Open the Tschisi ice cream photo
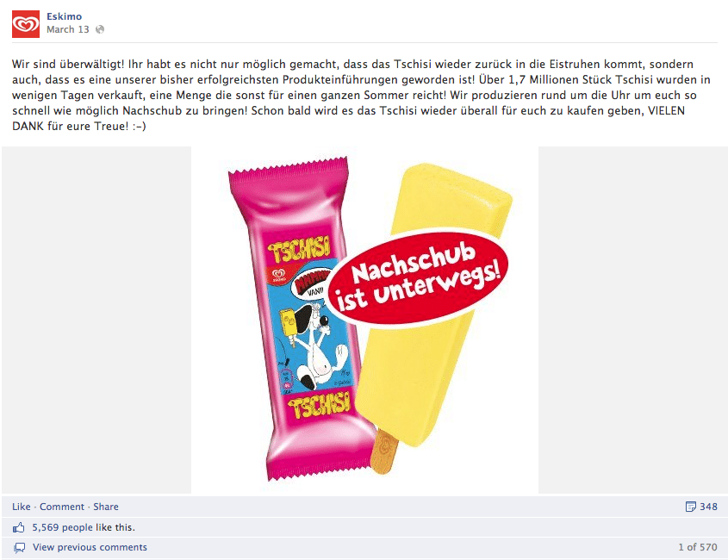 (x=365, y=320)
